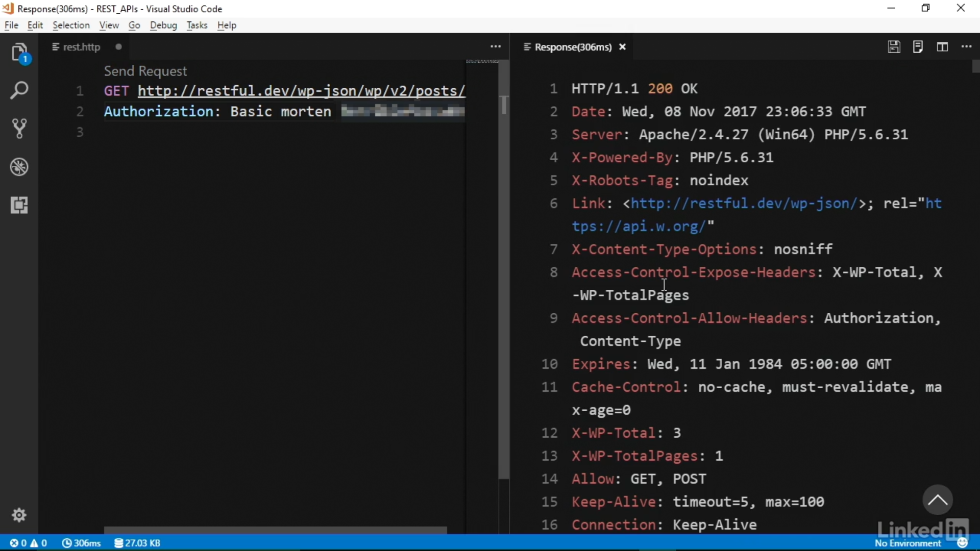Click the Keep-Alive: timeout=5 line
Viewport: 980px width, 551px height.
698,502
